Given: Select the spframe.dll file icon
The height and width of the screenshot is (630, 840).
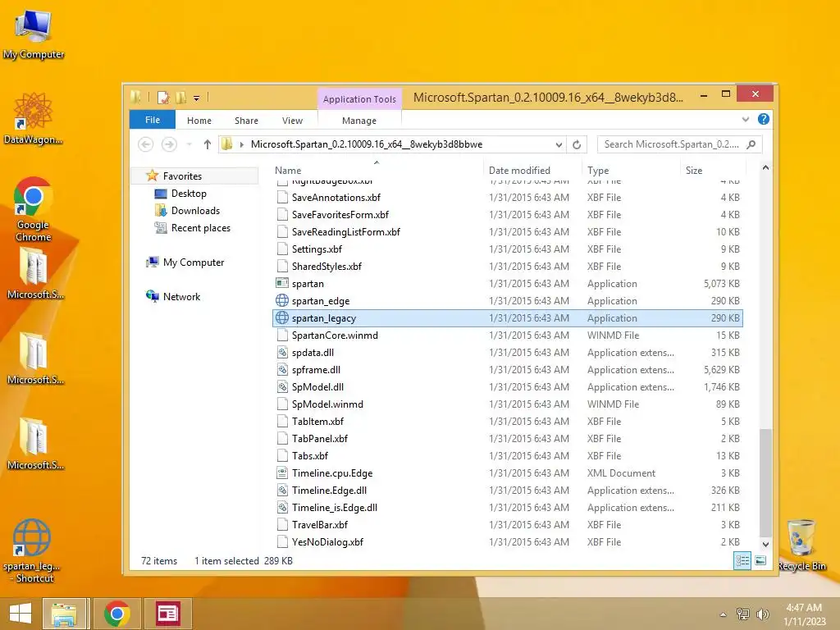Looking at the screenshot, I should point(282,370).
